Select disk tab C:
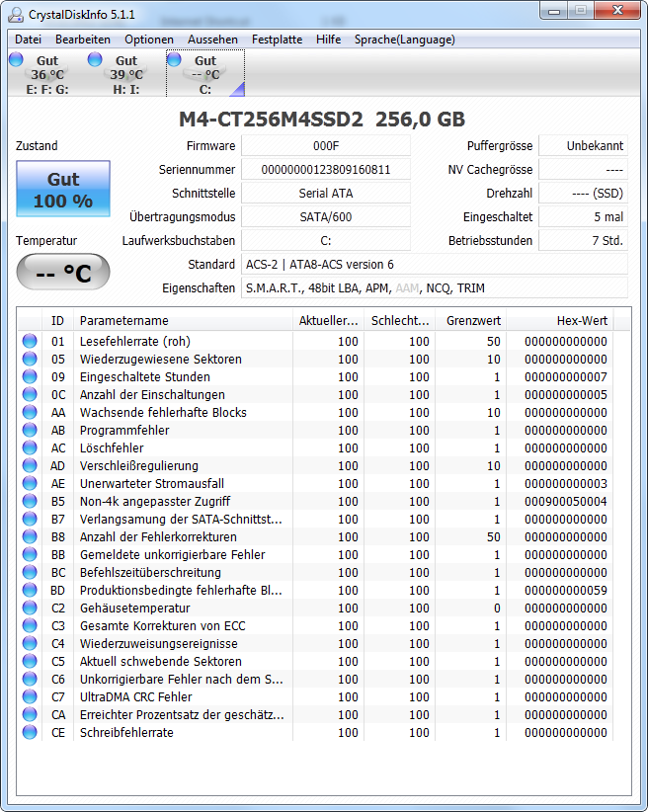This screenshot has height=812, width=648. pyautogui.click(x=205, y=74)
